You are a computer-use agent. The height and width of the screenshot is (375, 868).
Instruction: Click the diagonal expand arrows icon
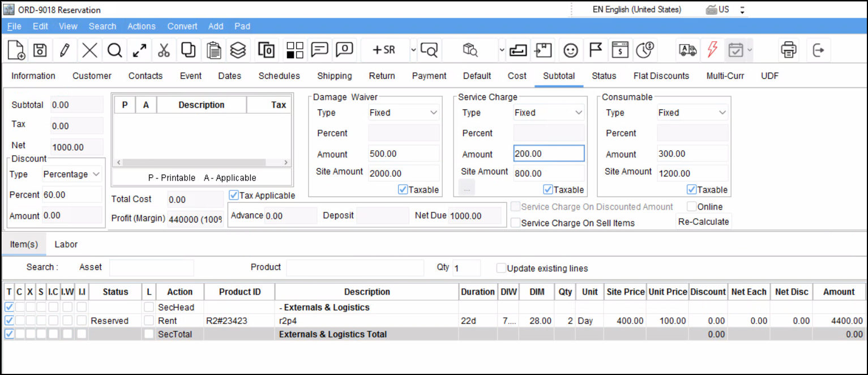point(139,50)
